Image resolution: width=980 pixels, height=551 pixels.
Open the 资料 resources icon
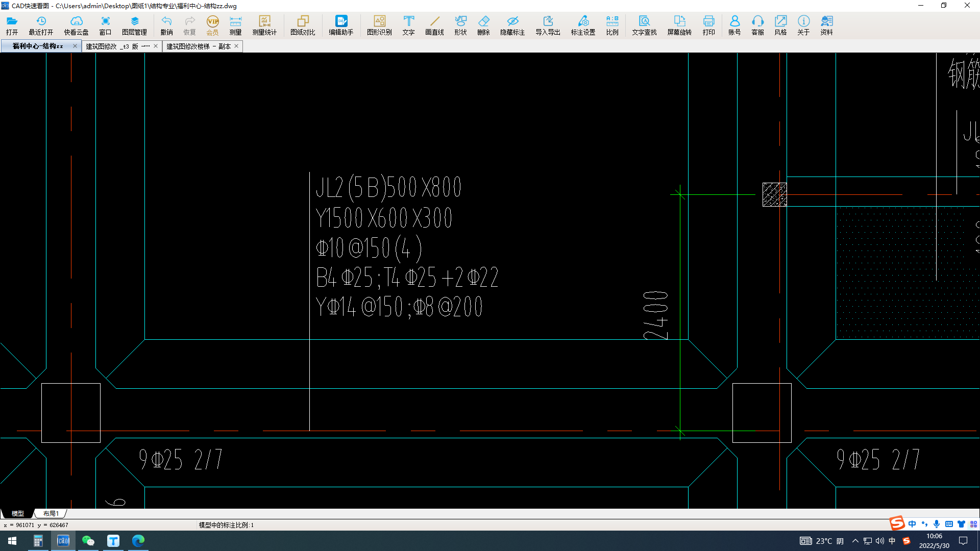tap(826, 26)
